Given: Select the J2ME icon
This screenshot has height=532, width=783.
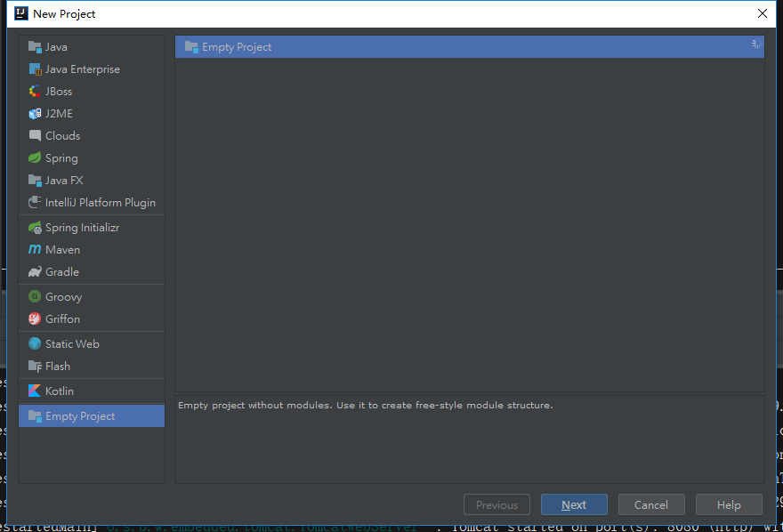Looking at the screenshot, I should click(35, 114).
